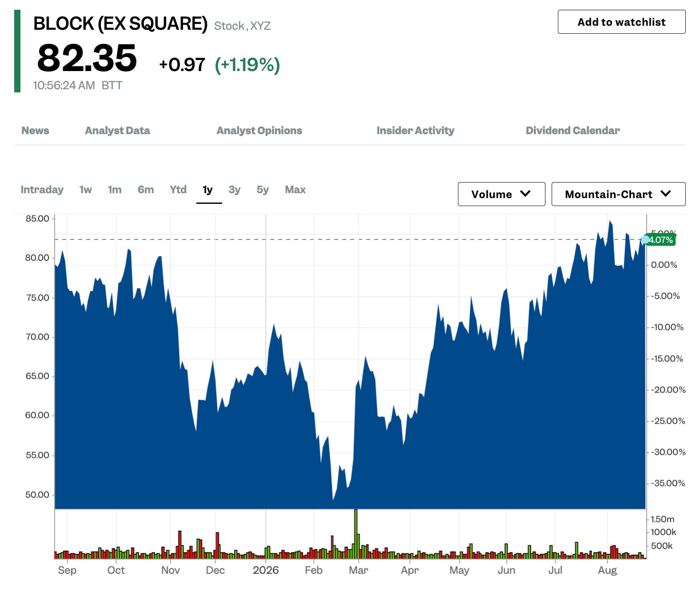This screenshot has height=596, width=700.
Task: Expand the Mountain-Chart type selector
Action: pos(618,194)
